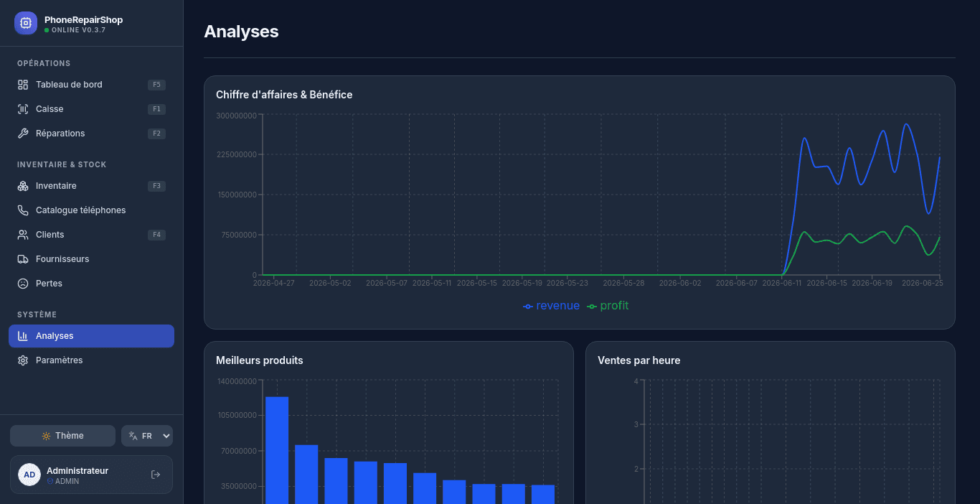Click the Chiffre d'affaires & Bénéfice title
This screenshot has height=504, width=980.
284,95
